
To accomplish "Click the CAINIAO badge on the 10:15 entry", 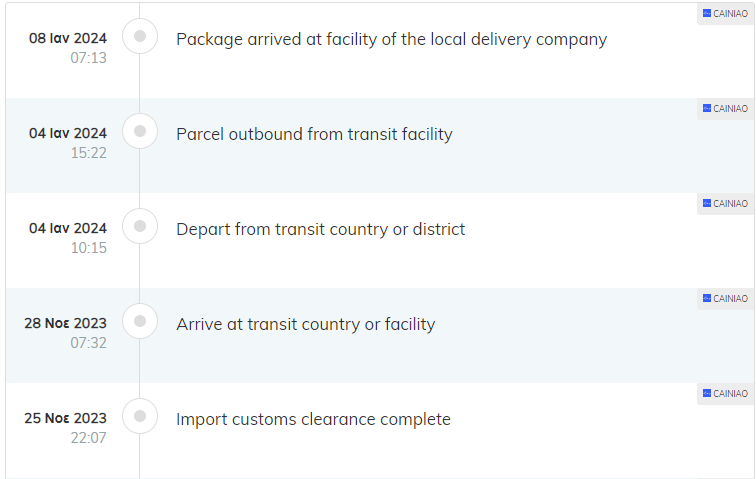I will (x=726, y=204).
